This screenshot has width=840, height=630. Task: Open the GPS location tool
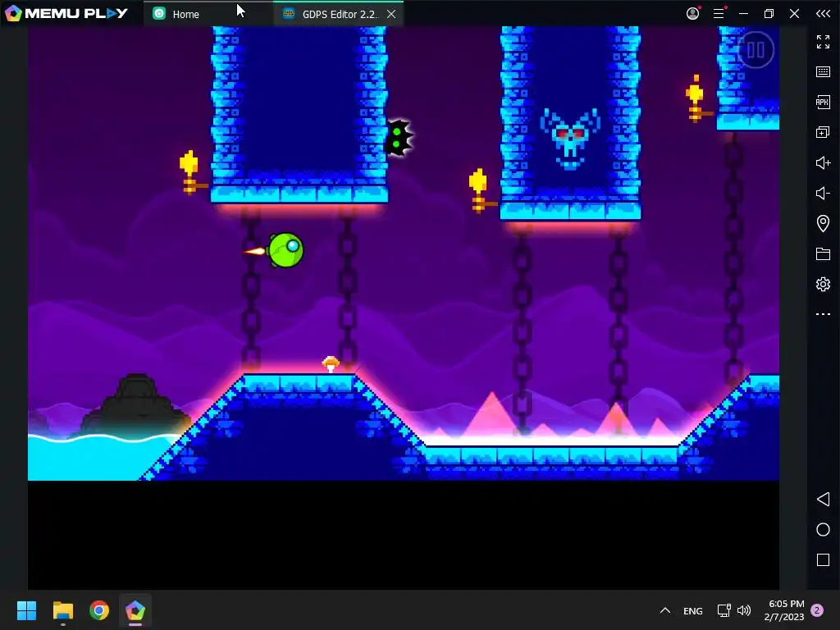point(823,223)
